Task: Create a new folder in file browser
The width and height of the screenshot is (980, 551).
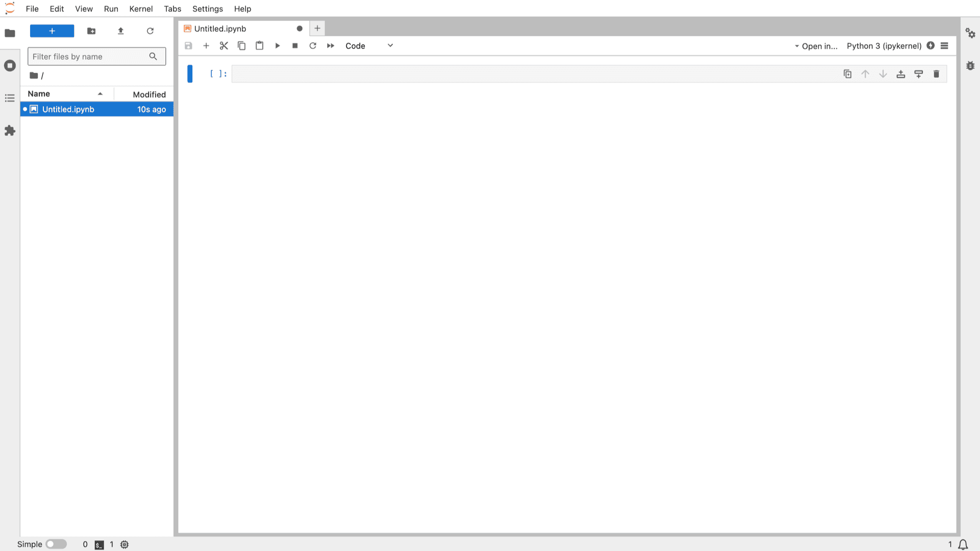Action: [91, 31]
